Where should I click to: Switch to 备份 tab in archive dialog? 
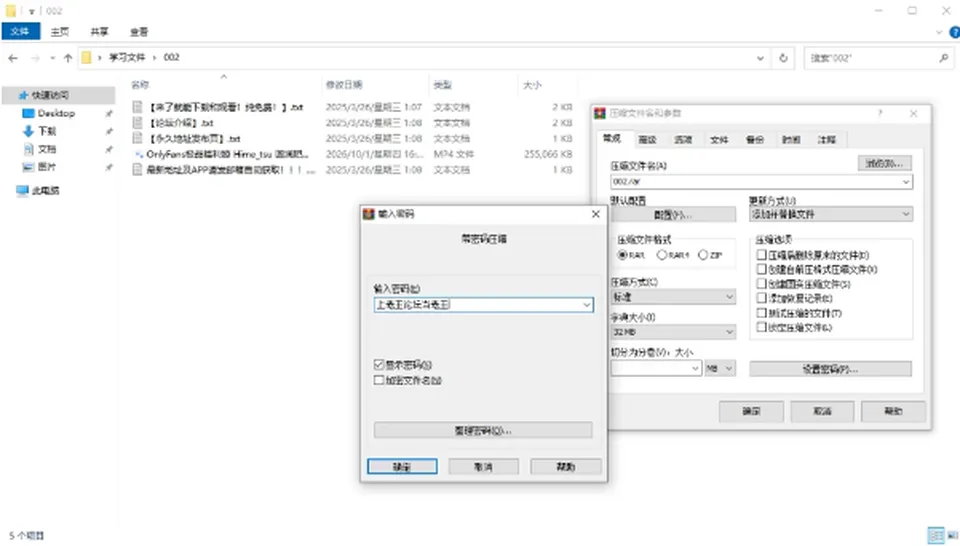tap(755, 140)
